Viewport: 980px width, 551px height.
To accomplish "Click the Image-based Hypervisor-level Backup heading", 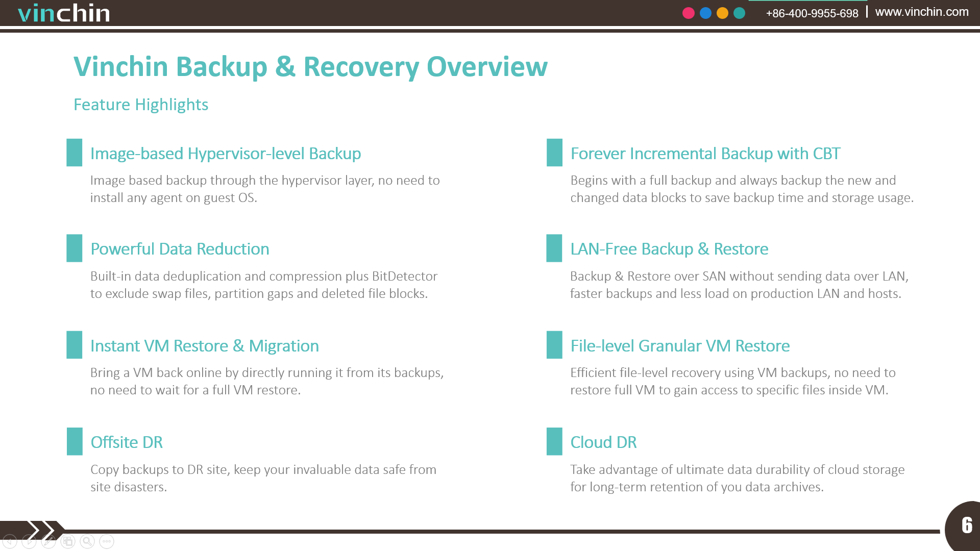I will (226, 154).
